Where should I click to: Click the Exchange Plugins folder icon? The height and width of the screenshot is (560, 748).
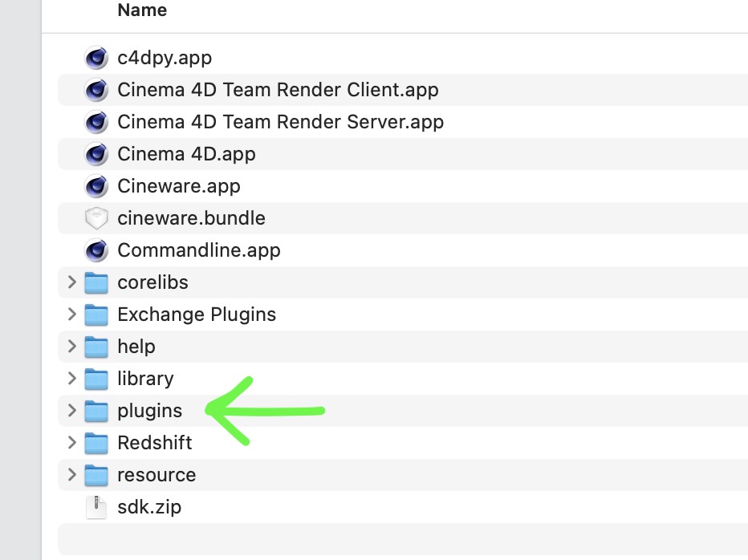click(x=96, y=314)
